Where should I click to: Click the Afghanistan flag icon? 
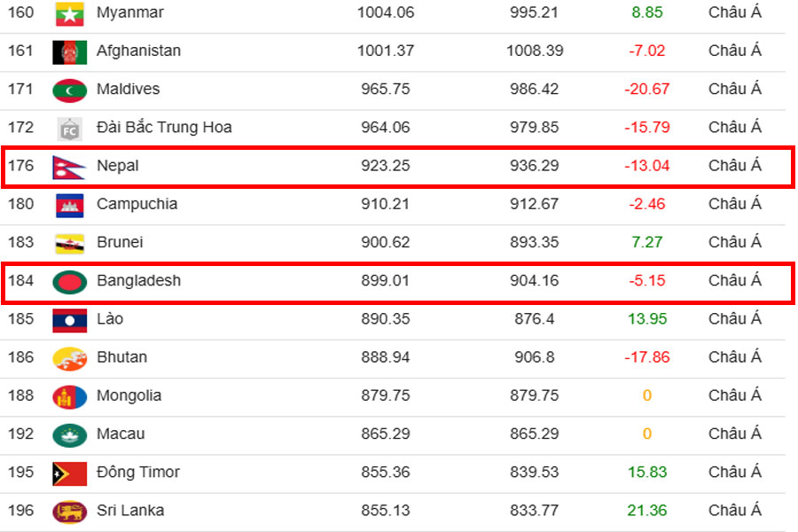(69, 51)
